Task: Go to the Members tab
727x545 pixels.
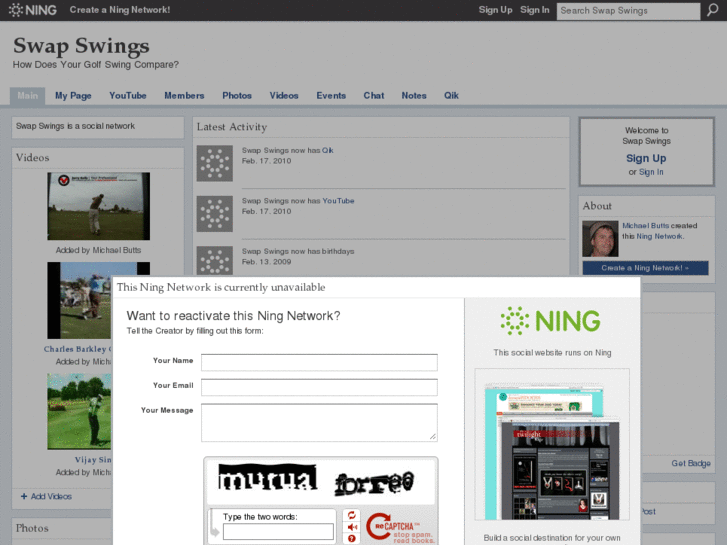Action: pyautogui.click(x=184, y=96)
